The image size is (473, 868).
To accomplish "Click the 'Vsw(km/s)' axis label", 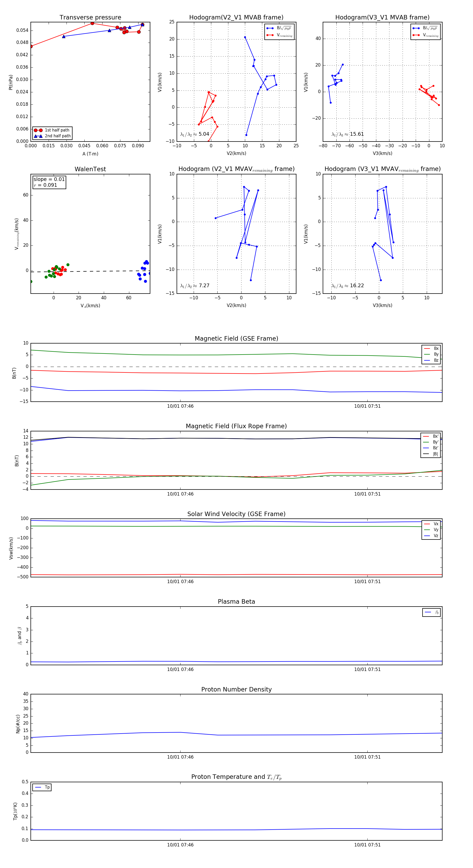I will tap(11, 548).
